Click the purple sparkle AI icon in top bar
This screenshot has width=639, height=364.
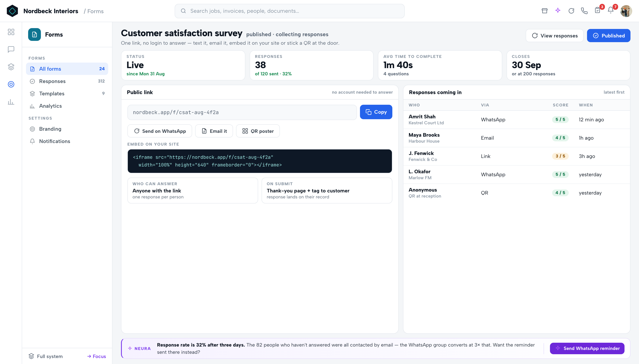558,11
